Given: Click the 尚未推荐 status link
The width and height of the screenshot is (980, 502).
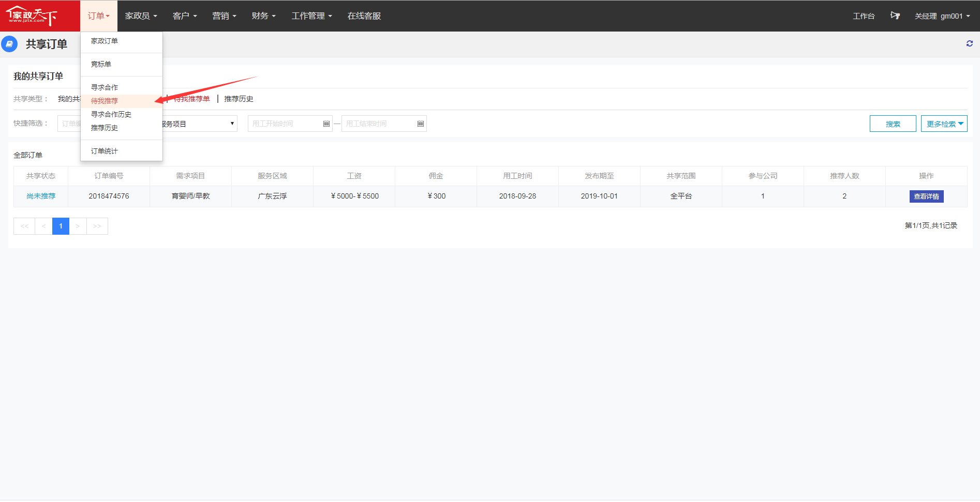Looking at the screenshot, I should click(41, 196).
